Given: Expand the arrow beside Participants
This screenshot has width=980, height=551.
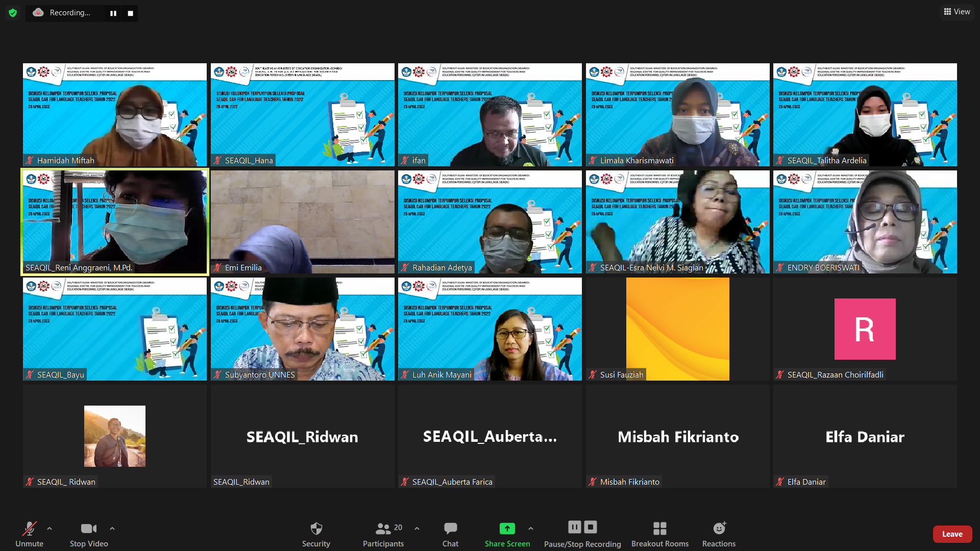Looking at the screenshot, I should tap(417, 529).
